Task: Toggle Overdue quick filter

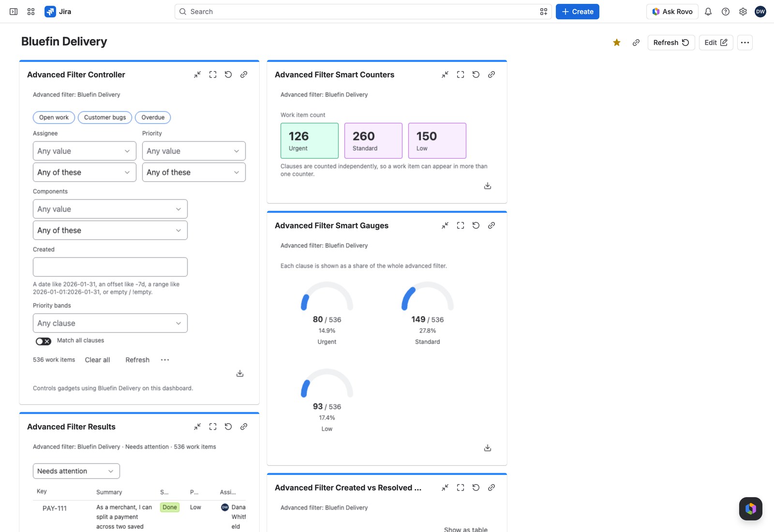Action: point(153,118)
